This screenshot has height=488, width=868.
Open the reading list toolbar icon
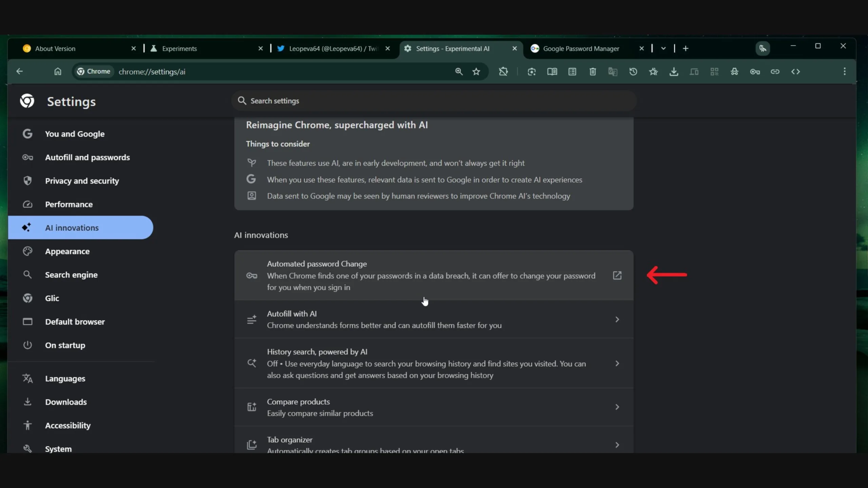[x=572, y=72]
